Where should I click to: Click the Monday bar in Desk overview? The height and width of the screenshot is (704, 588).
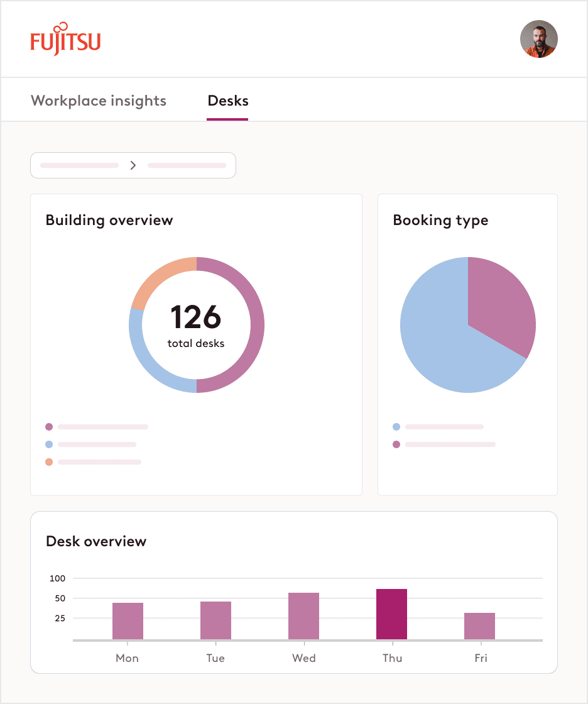click(127, 620)
